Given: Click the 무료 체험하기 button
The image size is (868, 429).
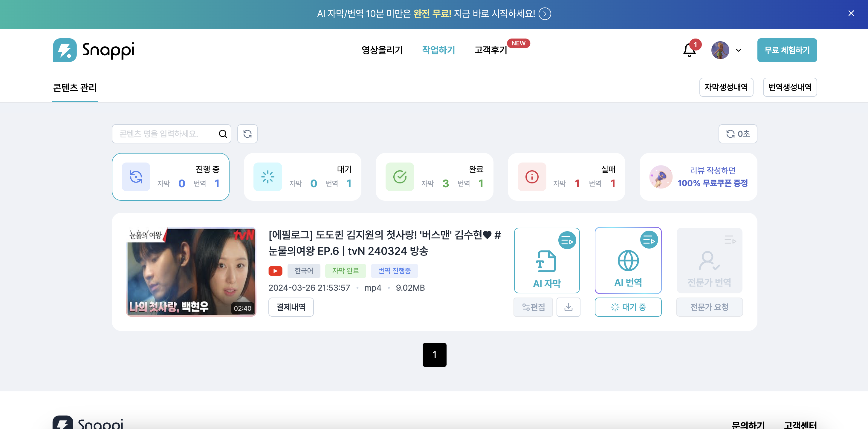Looking at the screenshot, I should point(787,50).
